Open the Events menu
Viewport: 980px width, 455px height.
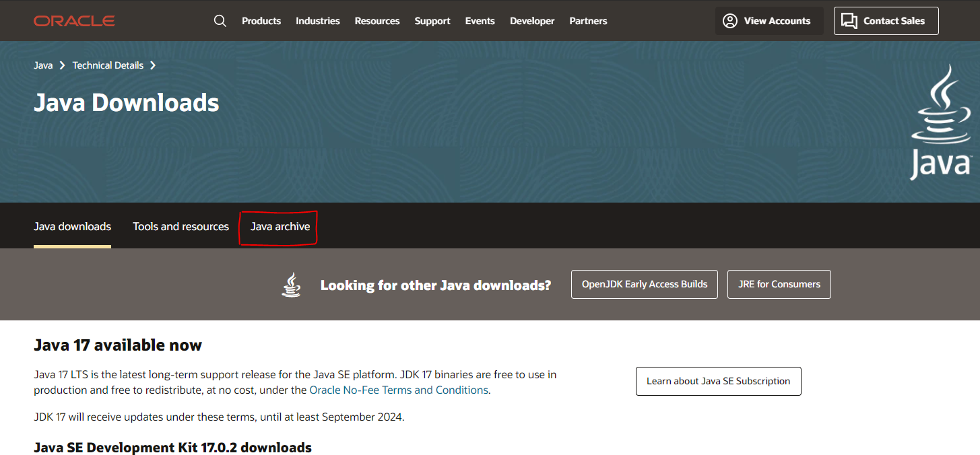tap(480, 21)
